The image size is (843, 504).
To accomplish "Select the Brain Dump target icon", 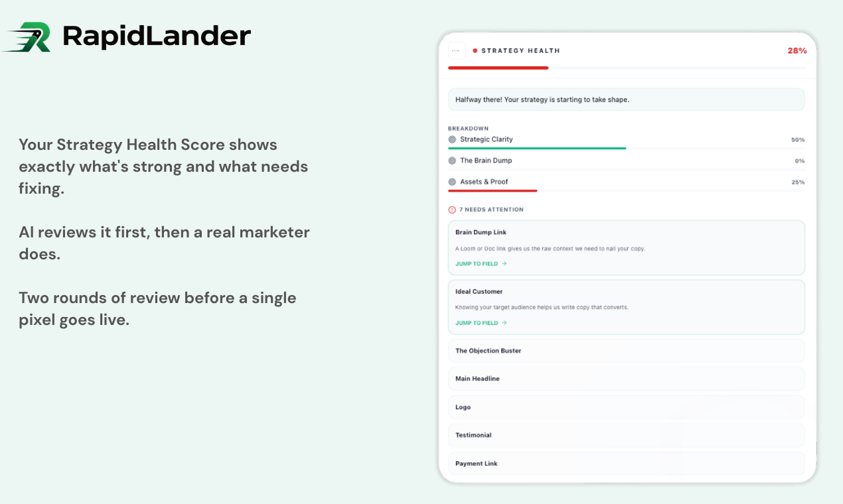I will (453, 160).
